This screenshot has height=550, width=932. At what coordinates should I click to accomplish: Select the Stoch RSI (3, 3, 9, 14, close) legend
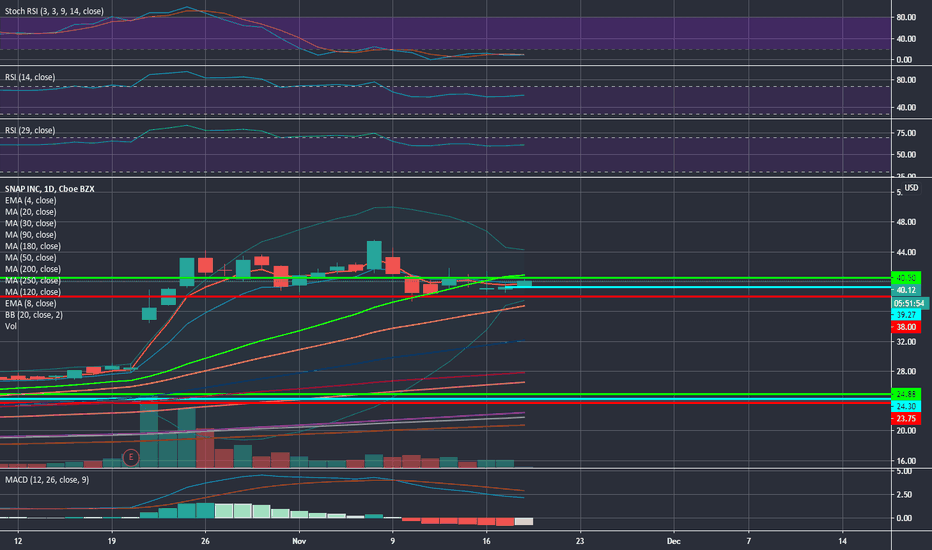[54, 11]
